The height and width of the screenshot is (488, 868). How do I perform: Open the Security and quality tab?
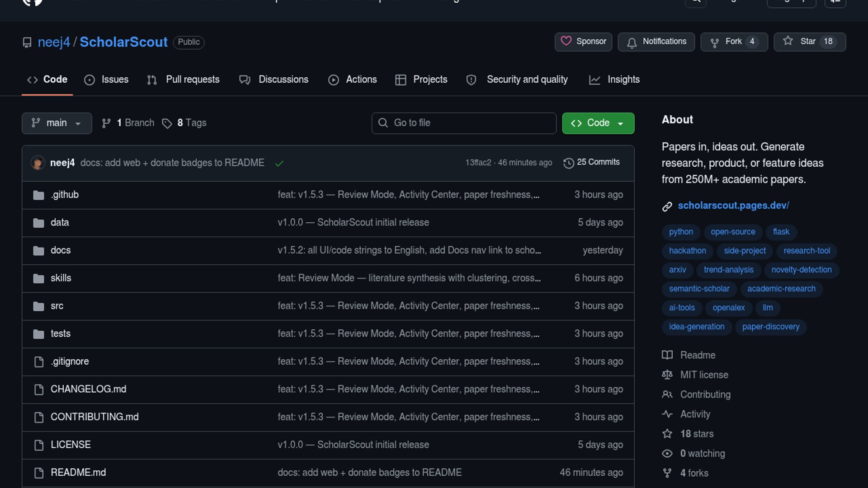click(517, 80)
